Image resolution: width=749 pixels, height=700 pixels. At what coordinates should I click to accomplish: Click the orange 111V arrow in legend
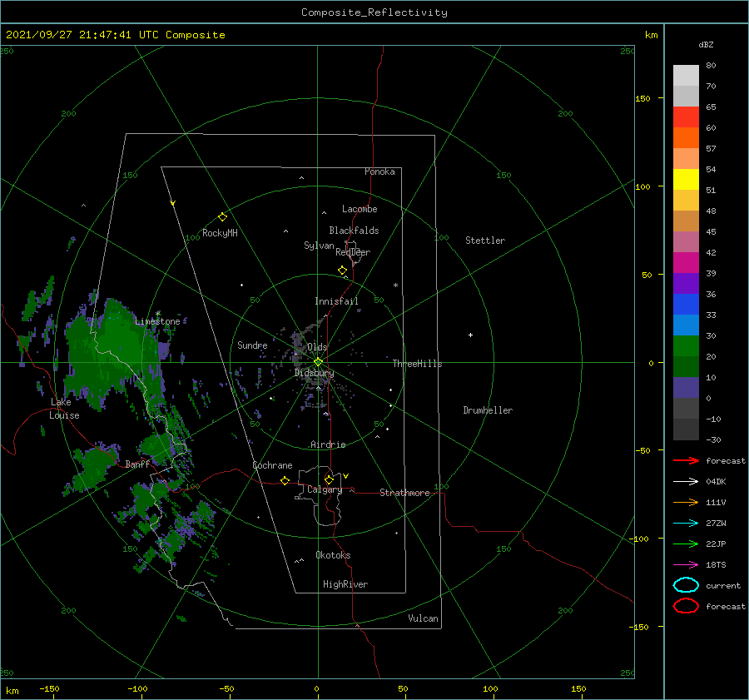tap(686, 502)
